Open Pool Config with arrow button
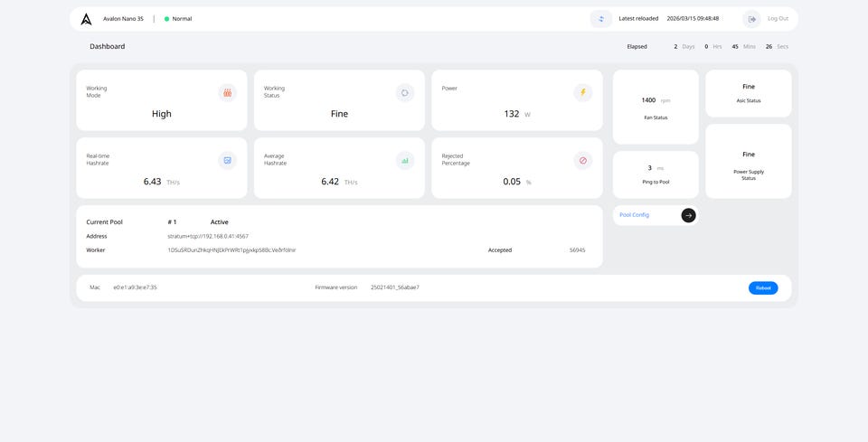 pos(688,215)
